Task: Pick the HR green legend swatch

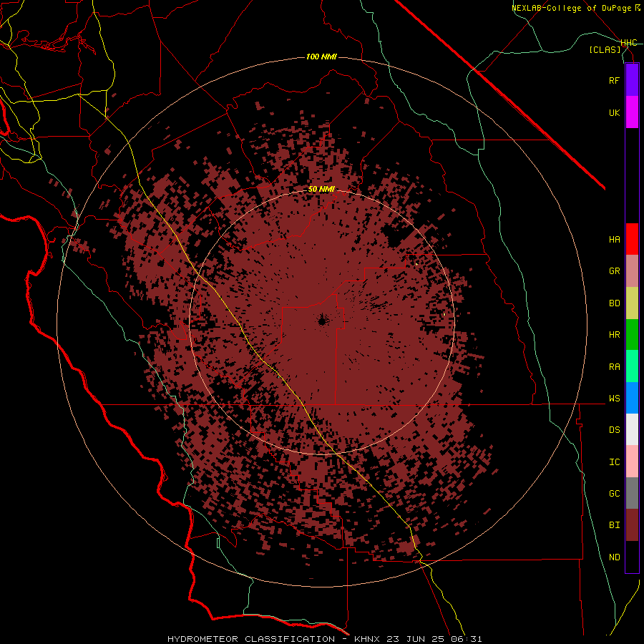Action: [632, 335]
